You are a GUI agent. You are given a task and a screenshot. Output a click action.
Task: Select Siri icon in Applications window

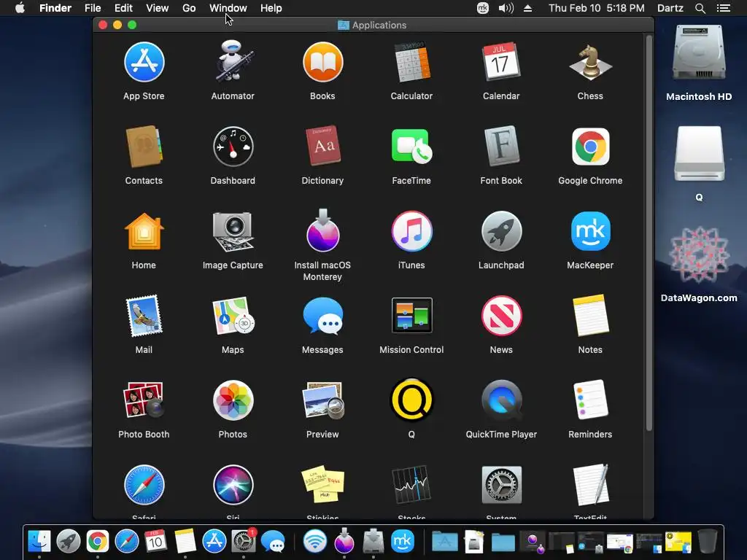[x=233, y=485]
